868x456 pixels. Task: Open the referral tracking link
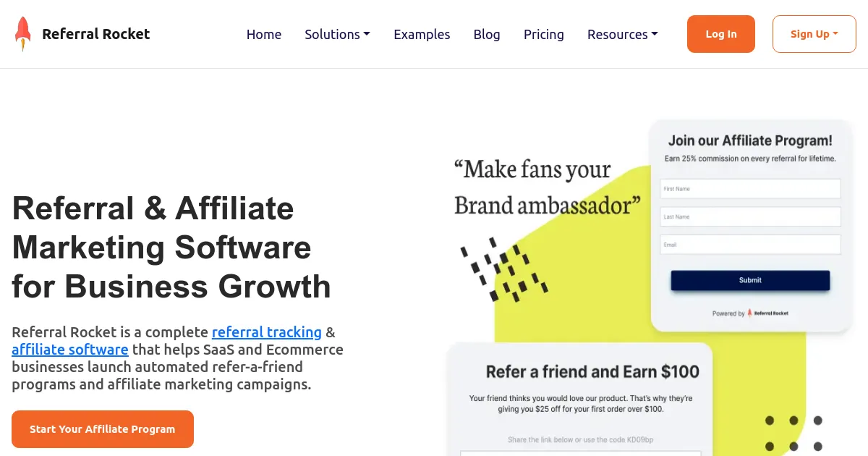(266, 332)
